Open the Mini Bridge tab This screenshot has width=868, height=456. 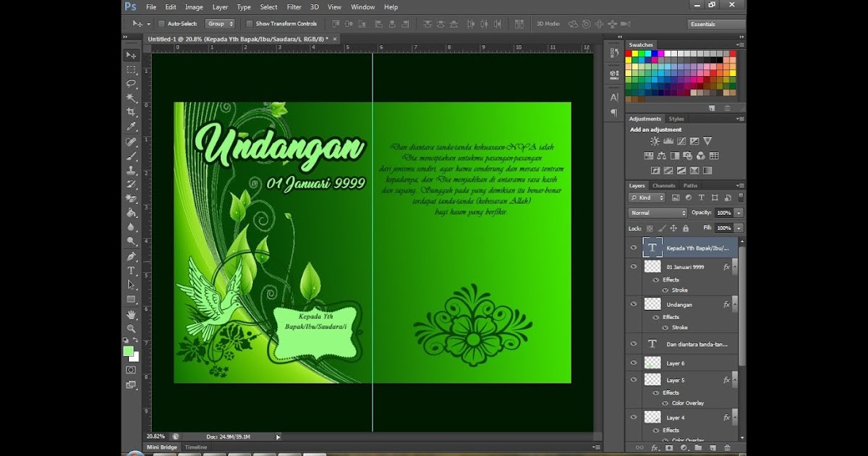point(162,447)
